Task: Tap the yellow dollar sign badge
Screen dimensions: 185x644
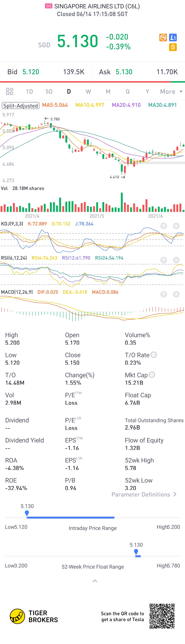Action: [173, 47]
